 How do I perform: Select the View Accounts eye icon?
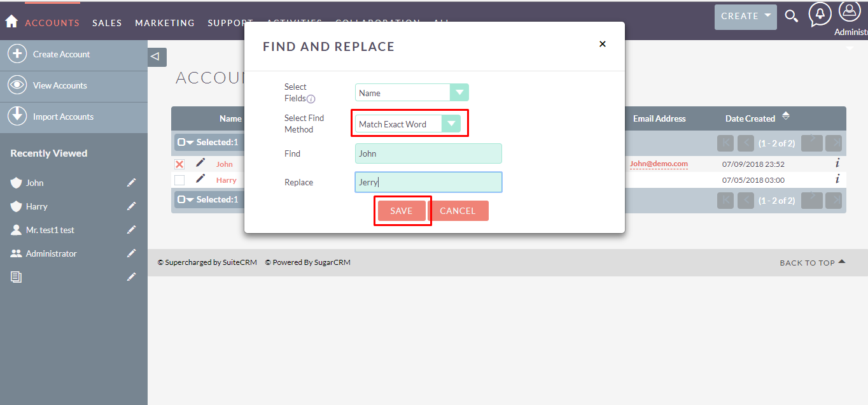pos(18,85)
